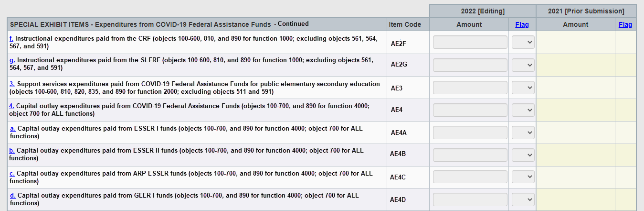Open the AE4D row flag dropdown

[523, 200]
